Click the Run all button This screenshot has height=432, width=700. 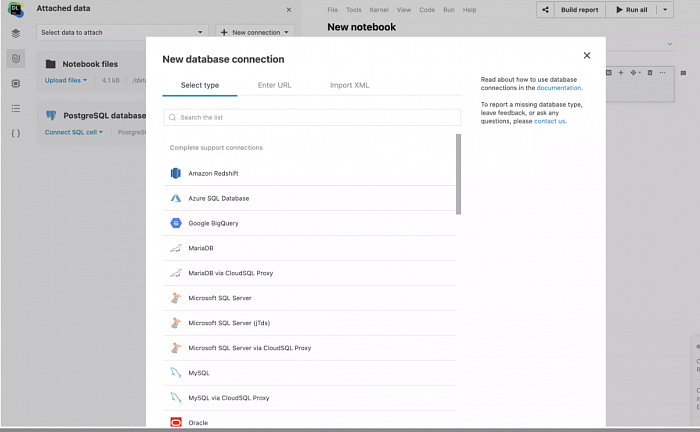point(632,9)
